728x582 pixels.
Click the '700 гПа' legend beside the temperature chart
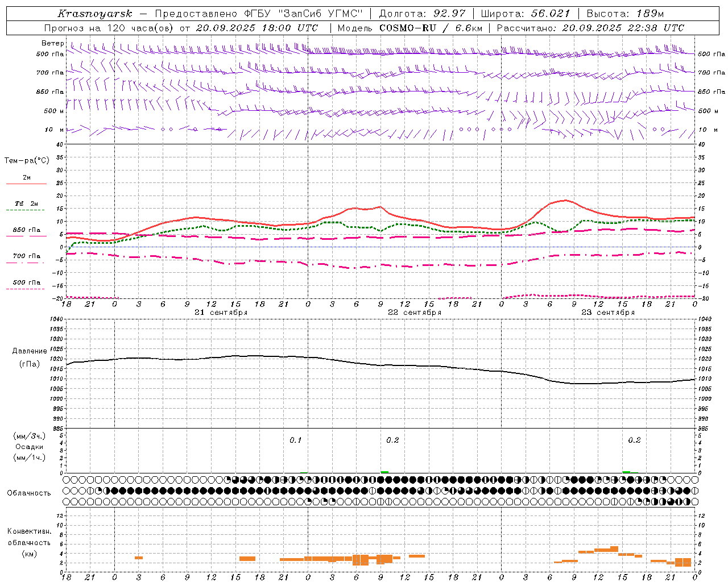click(27, 256)
